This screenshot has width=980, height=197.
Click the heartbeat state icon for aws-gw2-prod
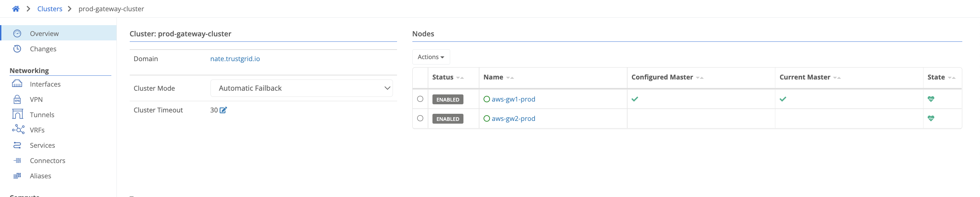[931, 119]
